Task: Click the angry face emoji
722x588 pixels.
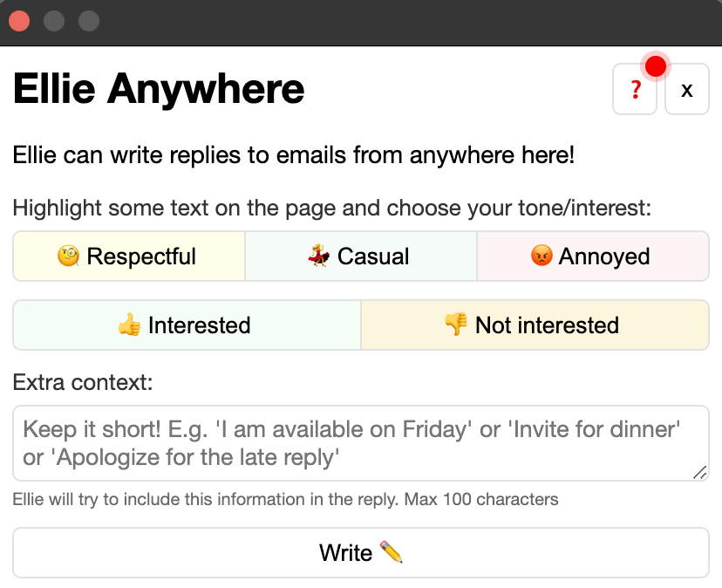Action: point(541,256)
